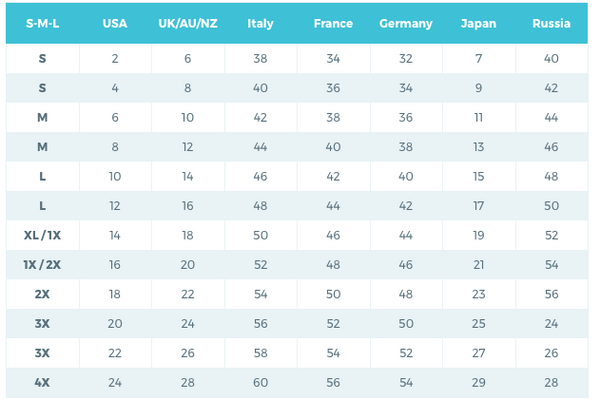Image resolution: width=600 pixels, height=400 pixels.
Task: Click the Italy column header
Action: coord(261,24)
